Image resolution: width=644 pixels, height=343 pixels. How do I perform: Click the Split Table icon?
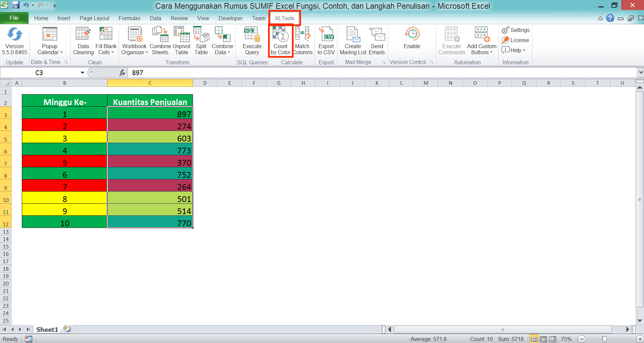point(201,34)
